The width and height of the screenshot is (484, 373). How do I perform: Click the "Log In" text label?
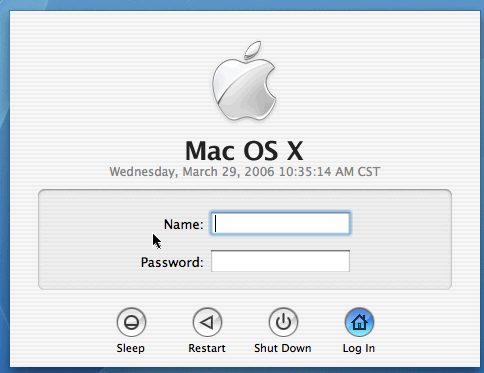coord(359,349)
